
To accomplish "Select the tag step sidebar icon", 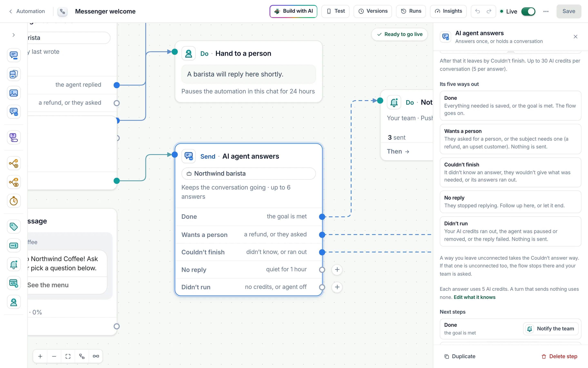I will [x=14, y=227].
